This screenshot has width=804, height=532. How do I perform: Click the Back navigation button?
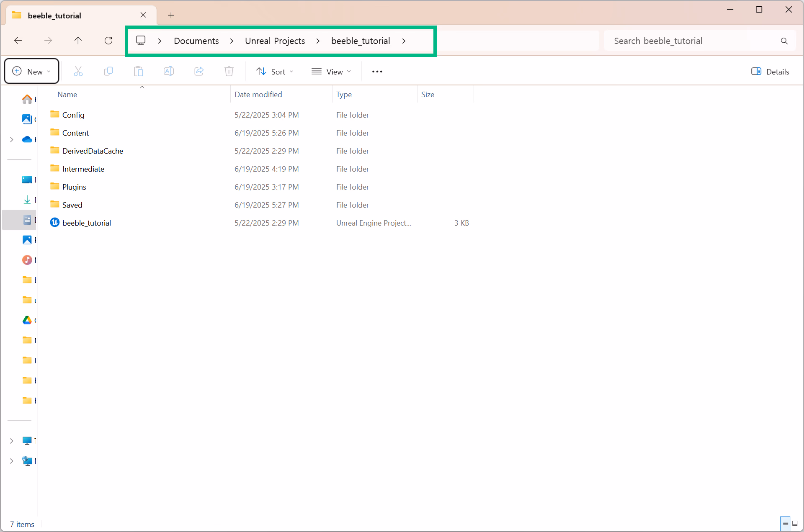18,41
